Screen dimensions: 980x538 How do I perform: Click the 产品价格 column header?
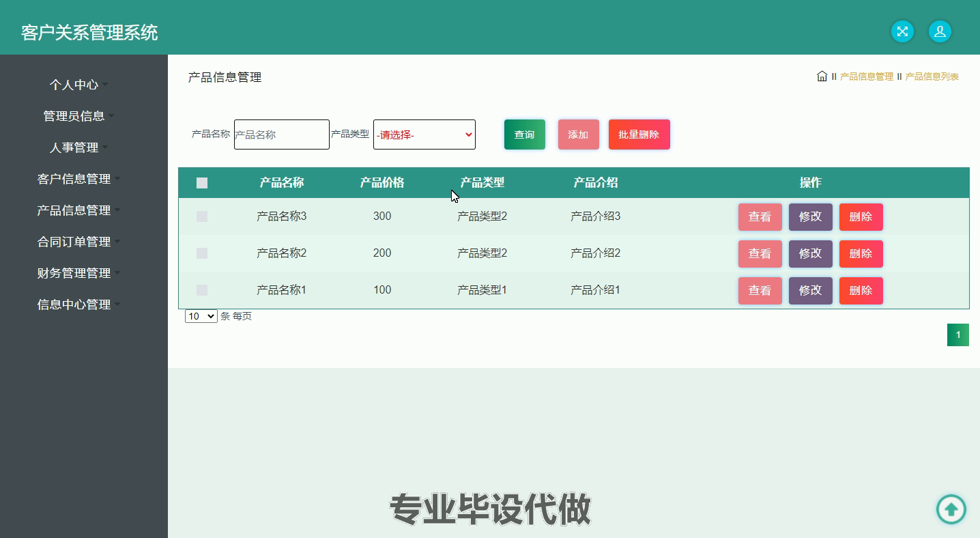pos(382,183)
